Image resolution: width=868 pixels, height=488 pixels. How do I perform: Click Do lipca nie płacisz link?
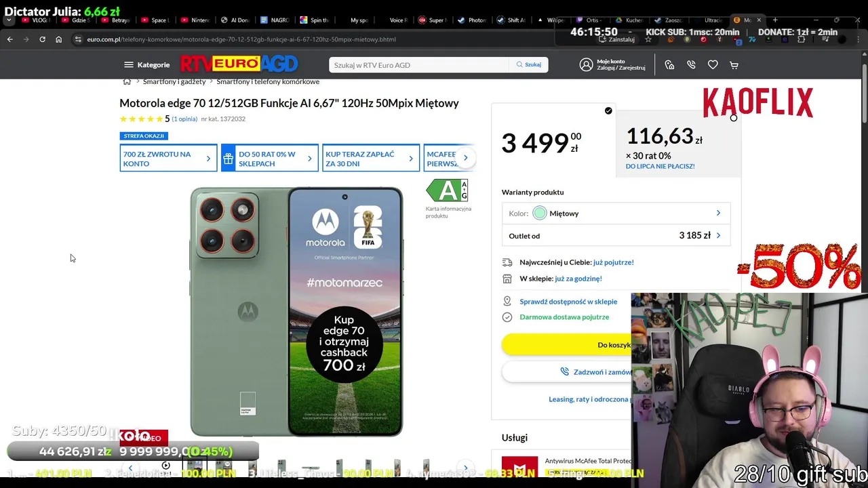coord(660,166)
